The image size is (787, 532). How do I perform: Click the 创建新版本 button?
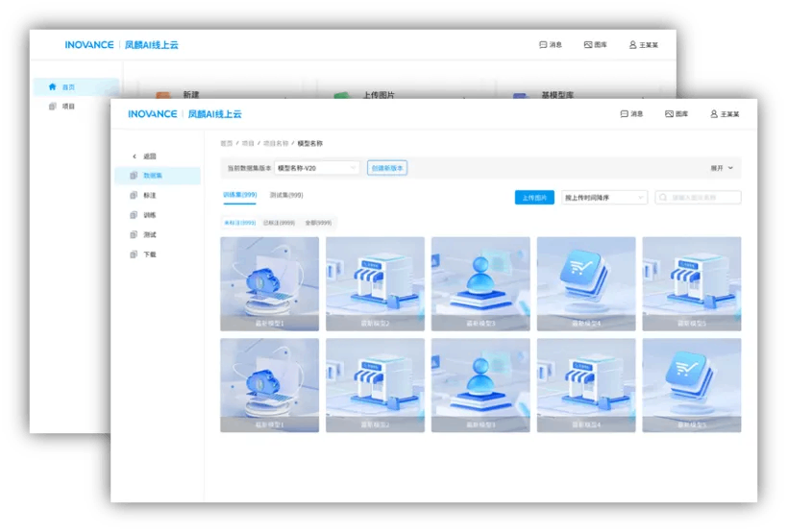point(387,168)
